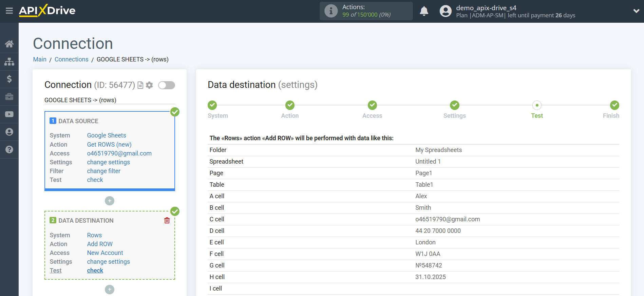This screenshot has height=296, width=644.
Task: Go to Access step
Action: click(x=372, y=105)
